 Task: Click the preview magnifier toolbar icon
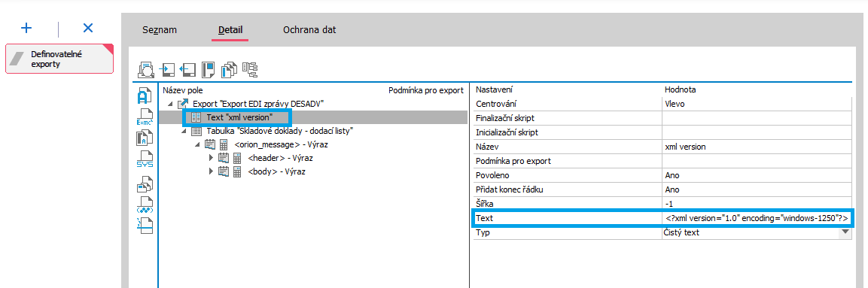(x=145, y=70)
